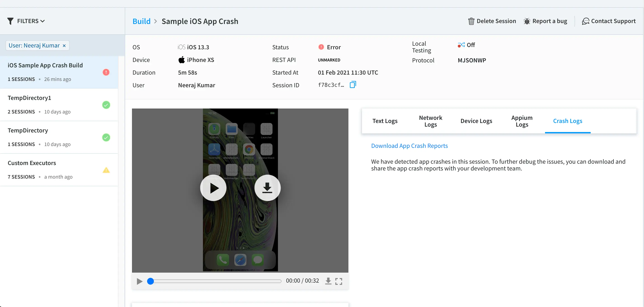The image size is (644, 307).
Task: Click the video progress slider handle
Action: point(150,281)
